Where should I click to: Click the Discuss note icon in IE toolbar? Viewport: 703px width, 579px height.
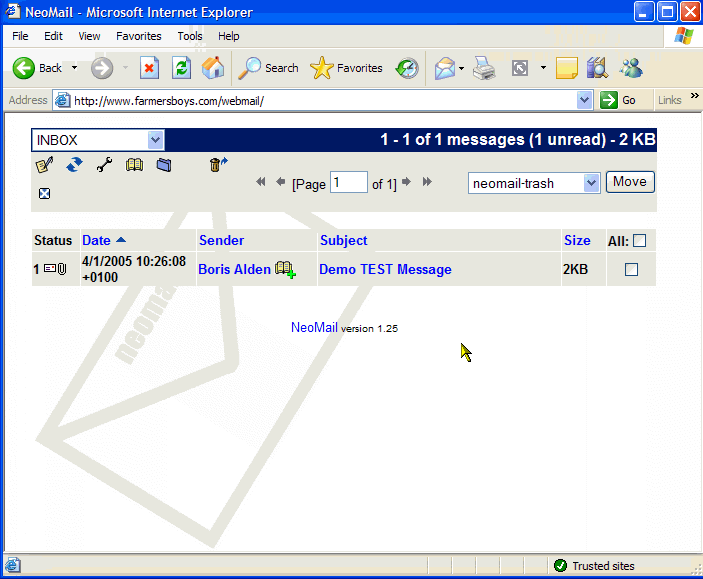click(566, 69)
